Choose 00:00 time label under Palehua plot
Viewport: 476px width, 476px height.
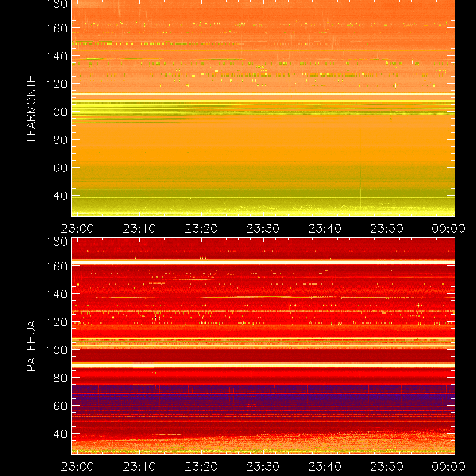coord(449,466)
